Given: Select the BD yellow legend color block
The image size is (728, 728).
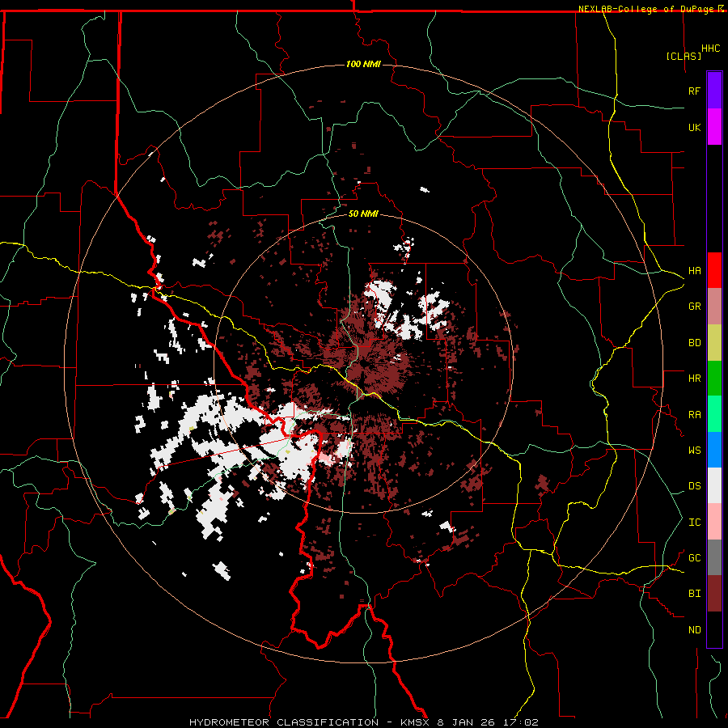Looking at the screenshot, I should [714, 343].
